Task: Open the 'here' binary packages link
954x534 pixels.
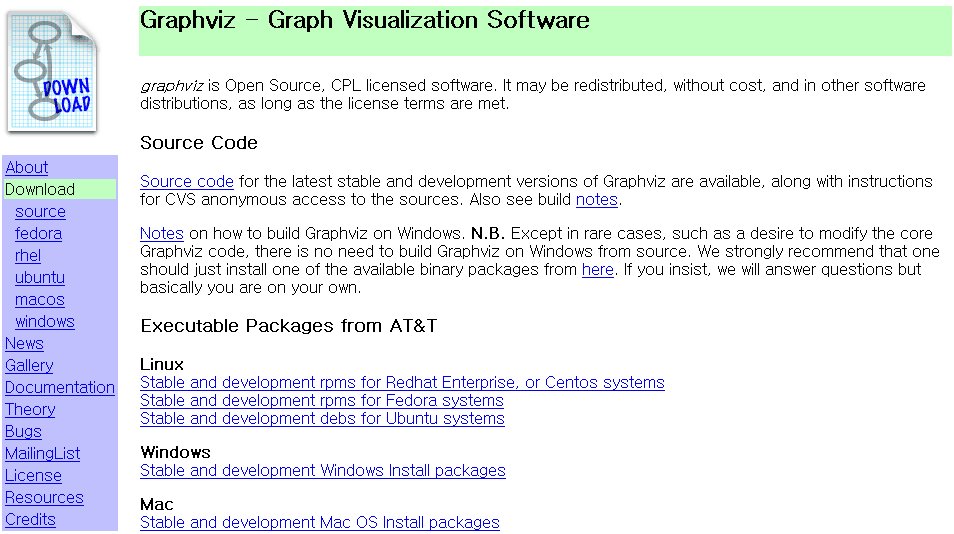Action: point(597,269)
